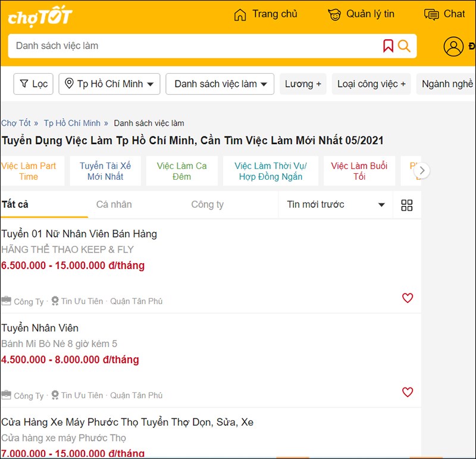Click Chợ Tốt breadcrumb link
The height and width of the screenshot is (459, 476).
pos(16,123)
